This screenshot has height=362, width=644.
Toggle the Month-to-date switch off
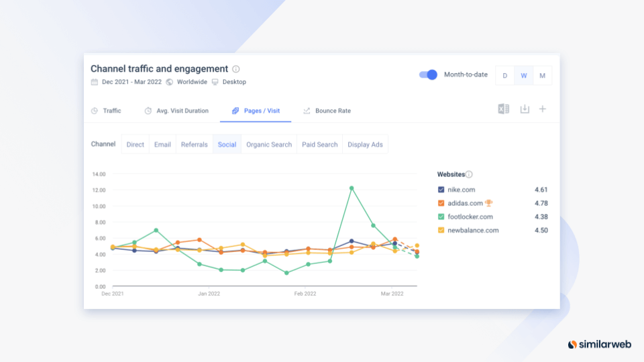pos(428,74)
